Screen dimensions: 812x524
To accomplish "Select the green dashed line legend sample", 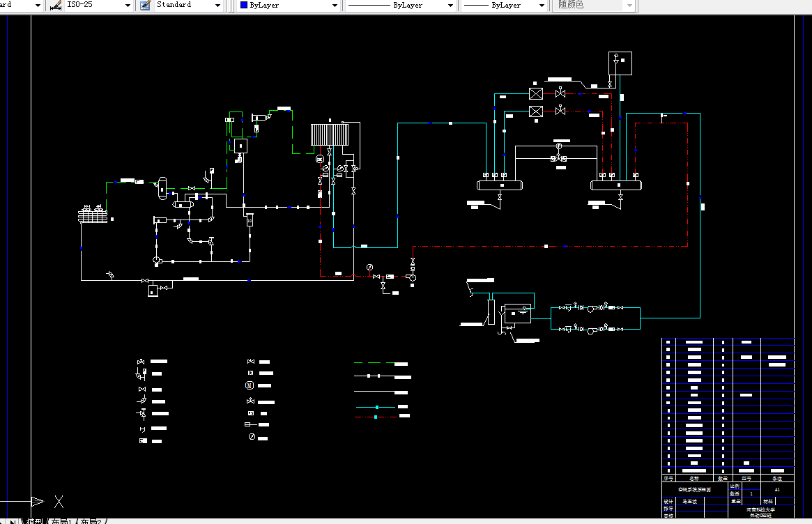I will pos(374,363).
